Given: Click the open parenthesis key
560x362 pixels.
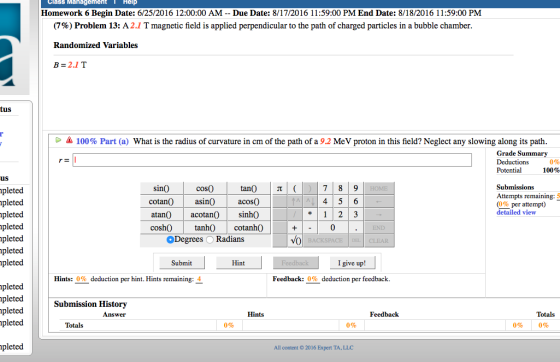Looking at the screenshot, I should pos(295,188).
